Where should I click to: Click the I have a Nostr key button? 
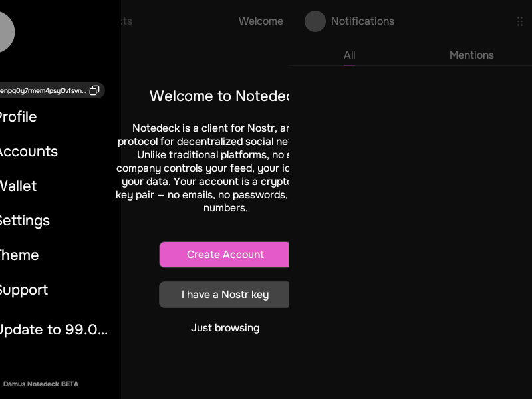tap(224, 295)
